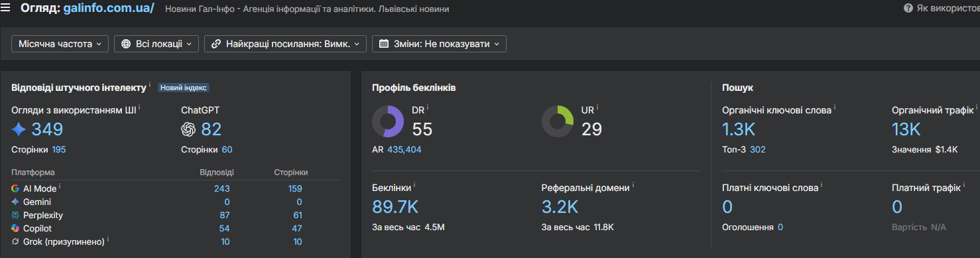Click the help question mark icon
This screenshot has width=980, height=258.
908,9
